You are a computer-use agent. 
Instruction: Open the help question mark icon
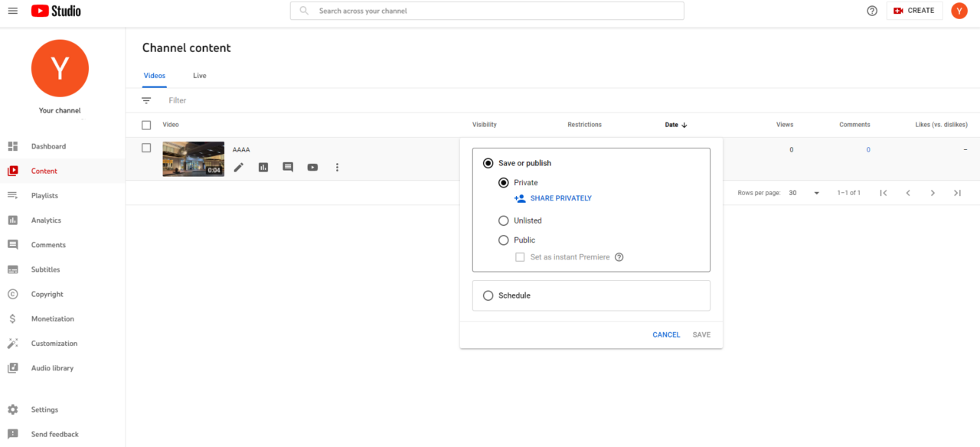[871, 11]
